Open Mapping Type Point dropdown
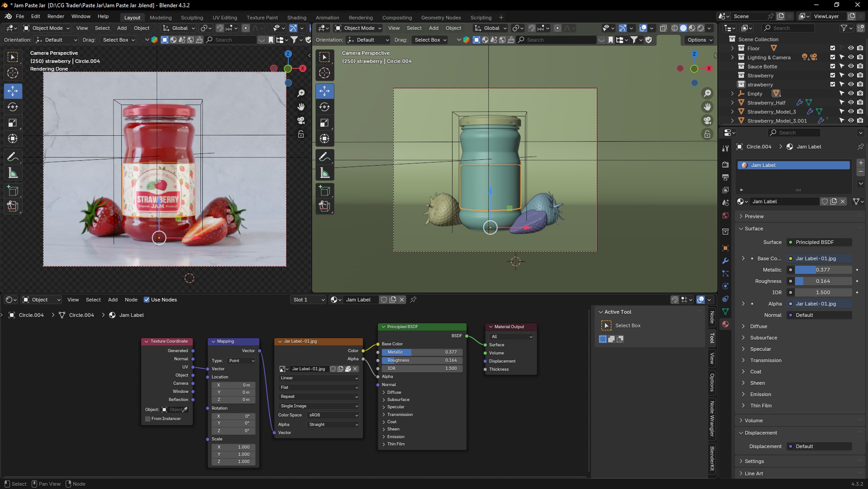 point(241,361)
